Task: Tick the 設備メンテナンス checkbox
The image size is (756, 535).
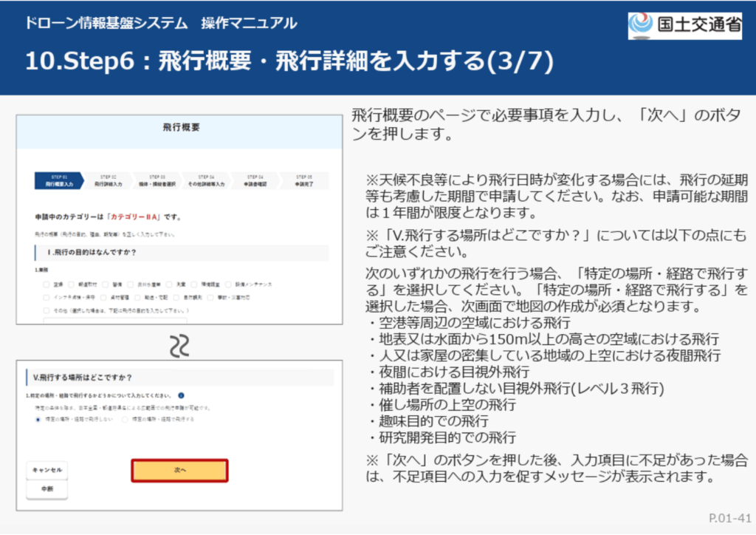Action: [228, 284]
